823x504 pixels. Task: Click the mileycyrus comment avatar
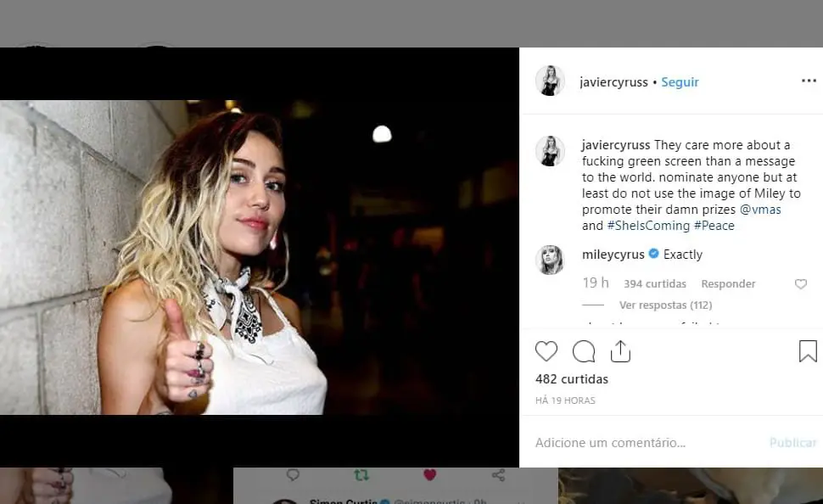[550, 260]
